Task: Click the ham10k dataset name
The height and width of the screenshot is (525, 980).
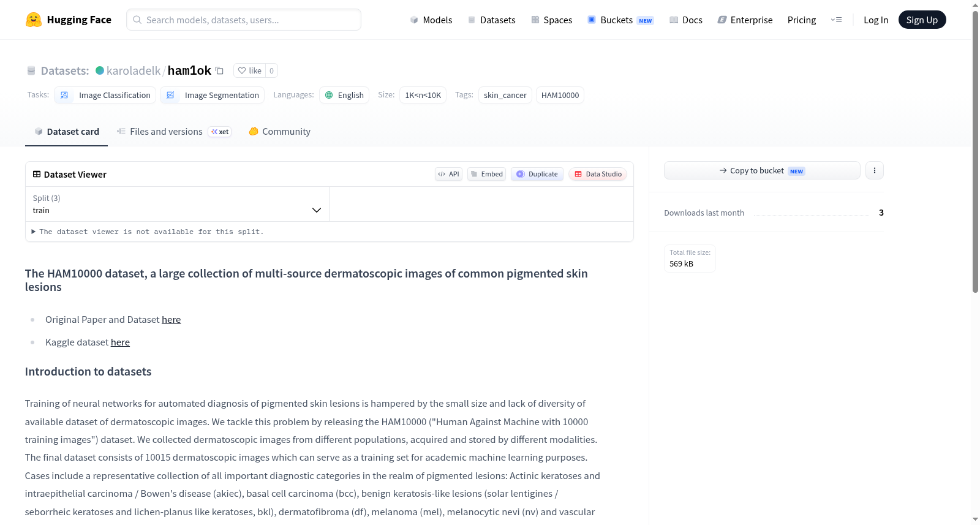Action: click(189, 70)
